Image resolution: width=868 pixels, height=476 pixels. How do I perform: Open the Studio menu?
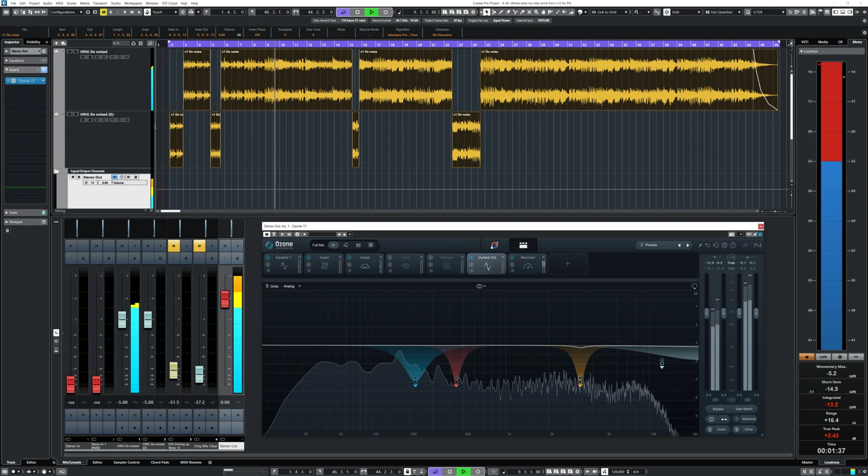(x=116, y=3)
